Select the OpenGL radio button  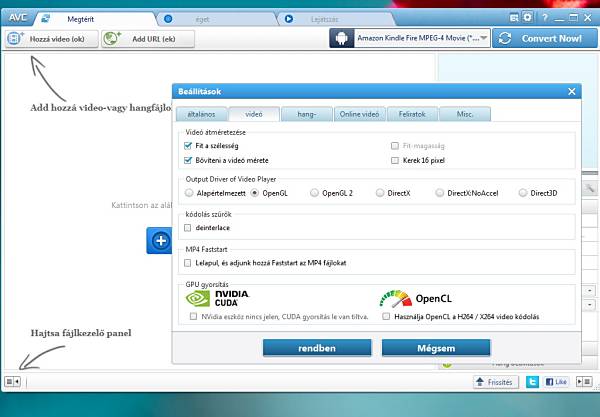[x=254, y=193]
